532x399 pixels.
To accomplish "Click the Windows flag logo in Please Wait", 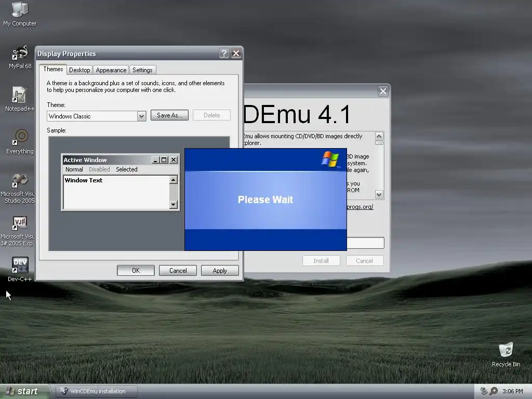I will (330, 159).
